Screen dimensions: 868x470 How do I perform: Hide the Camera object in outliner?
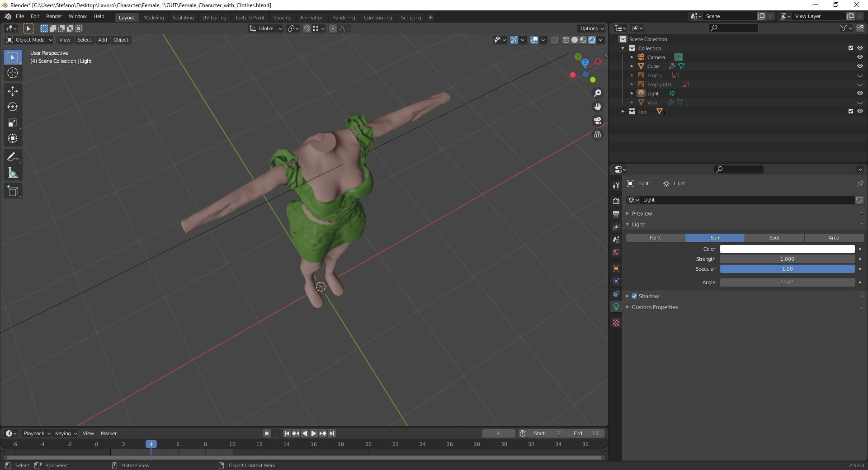859,57
